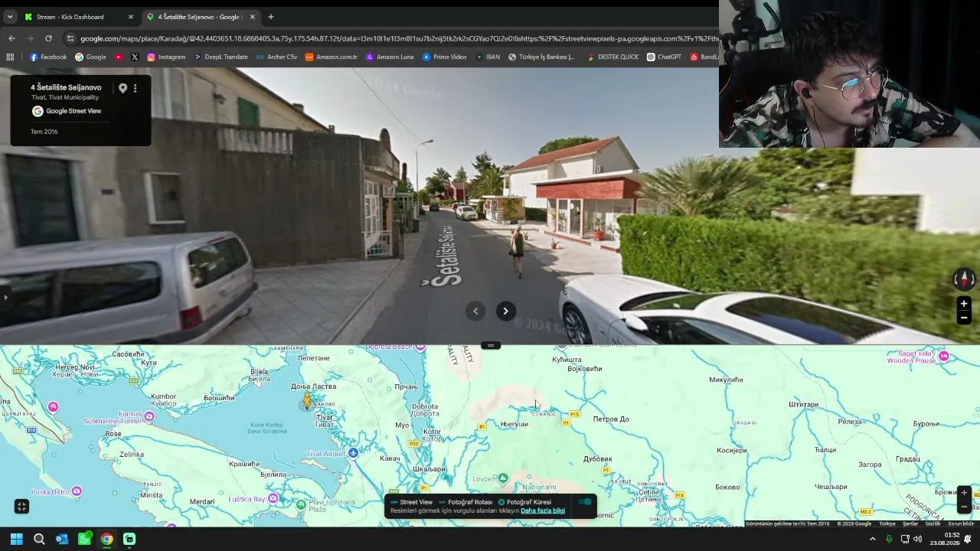Open the notifications bell in system tray
The height and width of the screenshot is (551, 980).
point(969,539)
